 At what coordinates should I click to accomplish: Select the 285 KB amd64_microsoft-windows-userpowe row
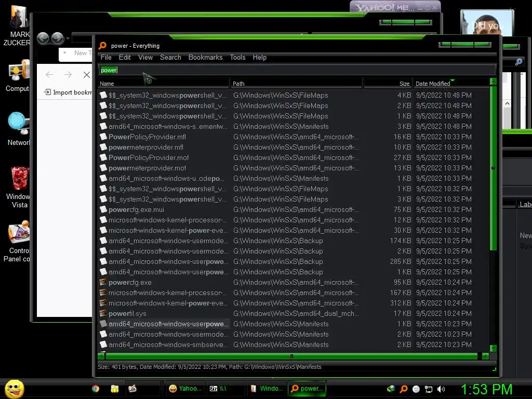pos(294,262)
